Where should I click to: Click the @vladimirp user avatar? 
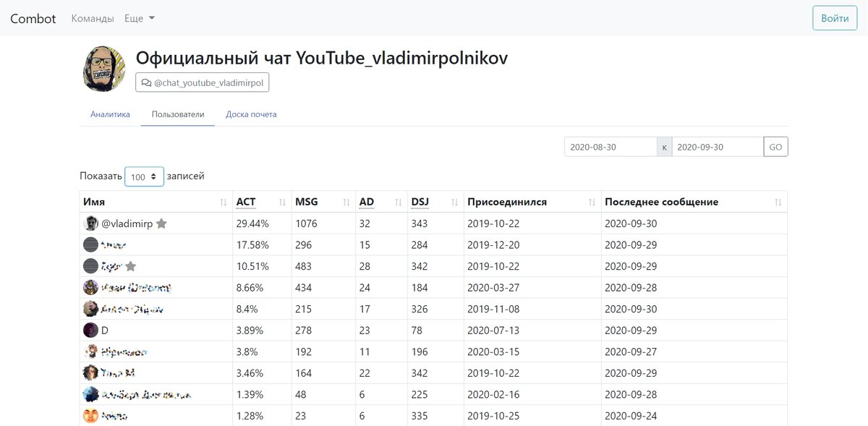click(x=90, y=223)
